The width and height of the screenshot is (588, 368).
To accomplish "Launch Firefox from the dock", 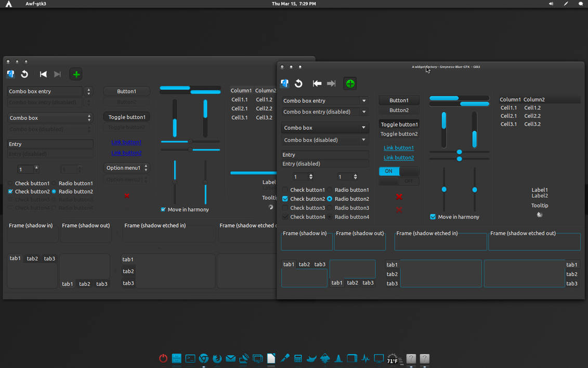I will [x=217, y=359].
